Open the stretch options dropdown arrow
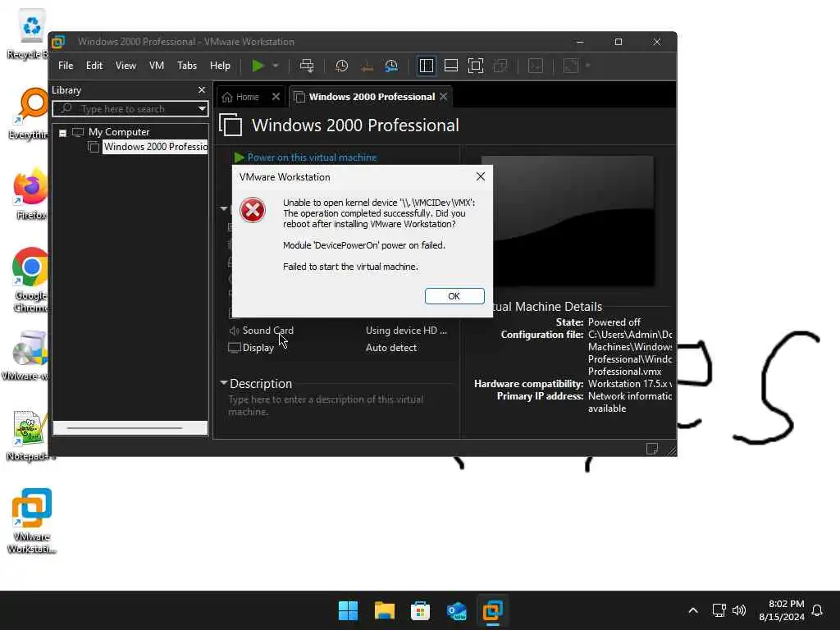840x630 pixels. (587, 66)
